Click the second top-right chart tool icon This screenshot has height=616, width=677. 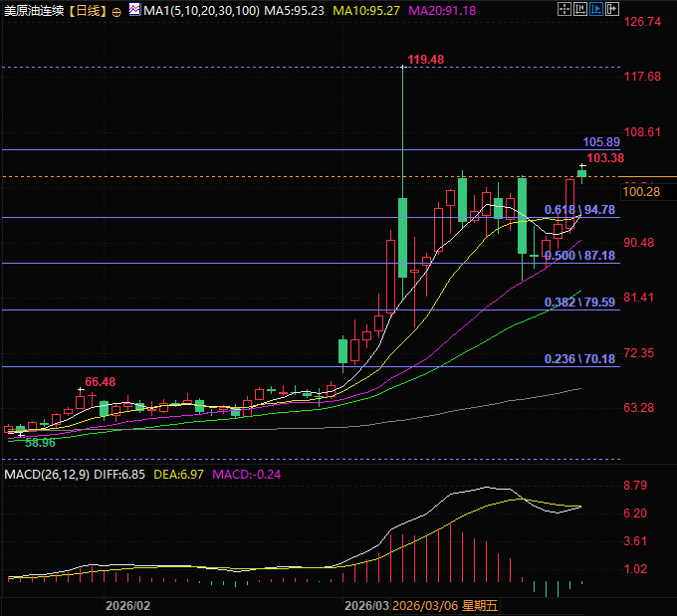pyautogui.click(x=579, y=9)
